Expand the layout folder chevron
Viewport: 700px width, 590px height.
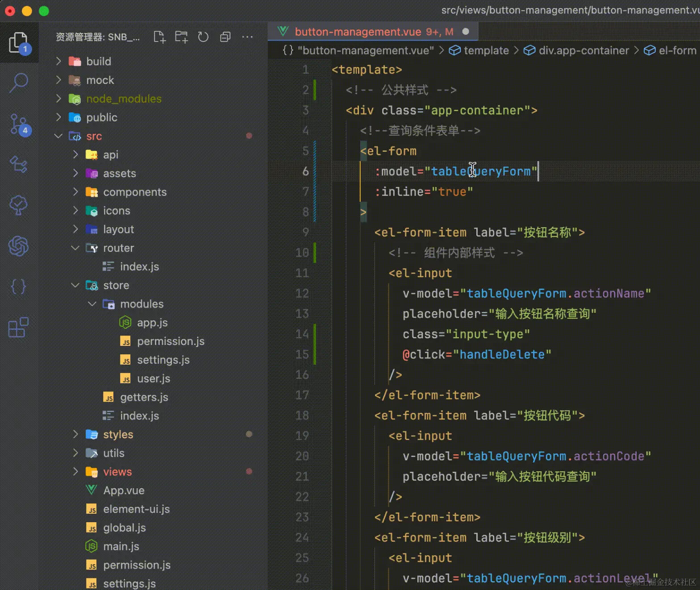(75, 229)
